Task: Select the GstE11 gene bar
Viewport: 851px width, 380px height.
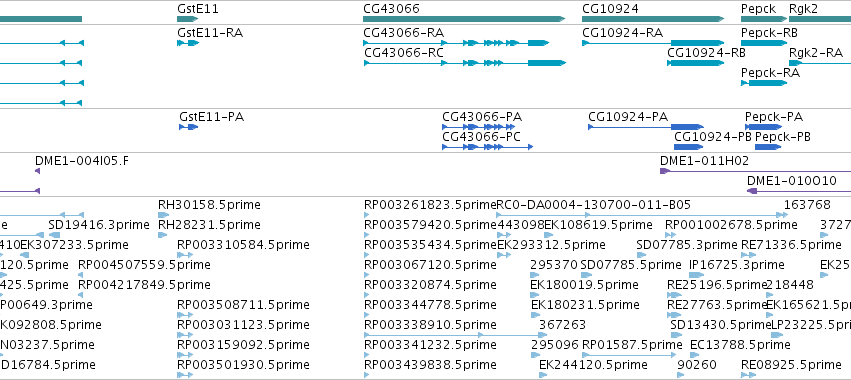Action: tap(188, 19)
